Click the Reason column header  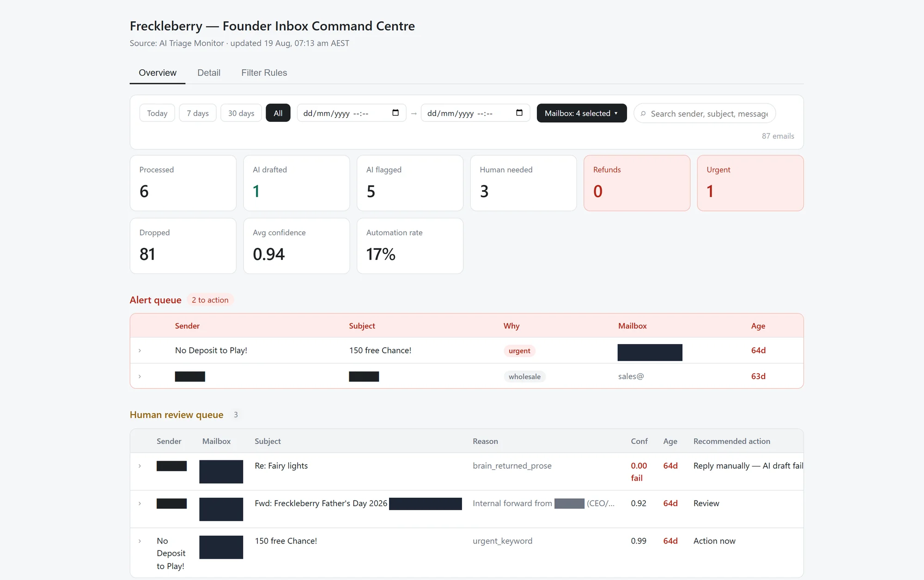pos(485,441)
